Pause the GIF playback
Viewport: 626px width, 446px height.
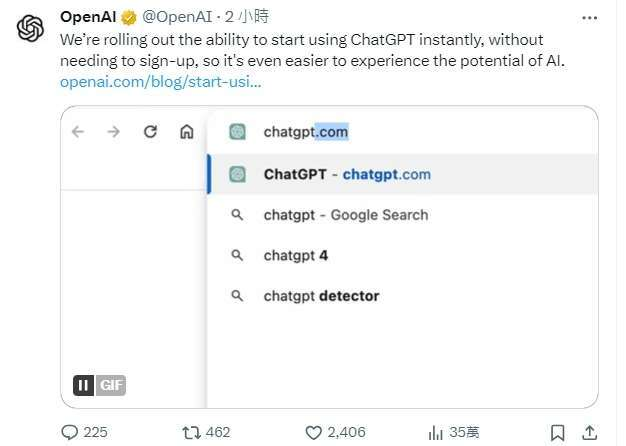(84, 385)
